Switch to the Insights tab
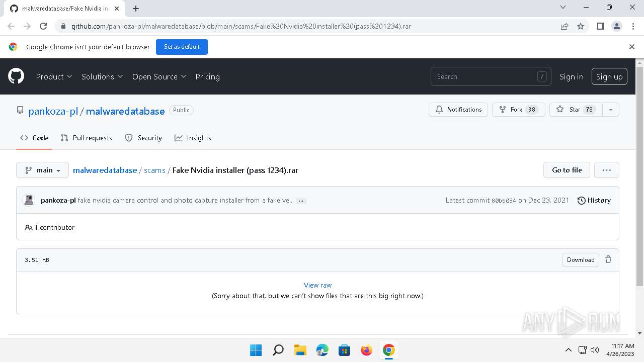Viewport: 644px width, 362px height. coord(193,138)
